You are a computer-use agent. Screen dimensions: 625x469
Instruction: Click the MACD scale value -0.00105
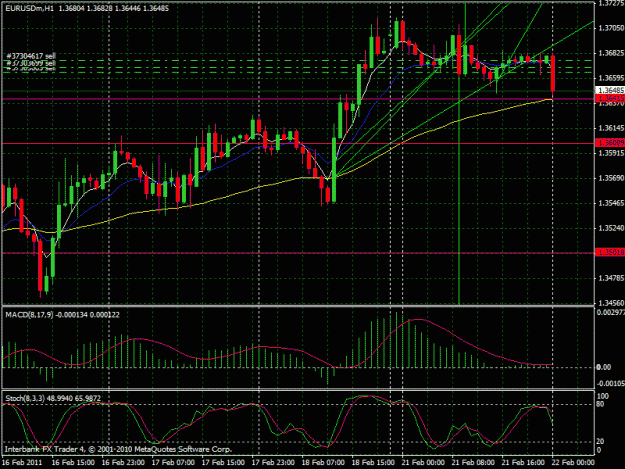point(610,384)
